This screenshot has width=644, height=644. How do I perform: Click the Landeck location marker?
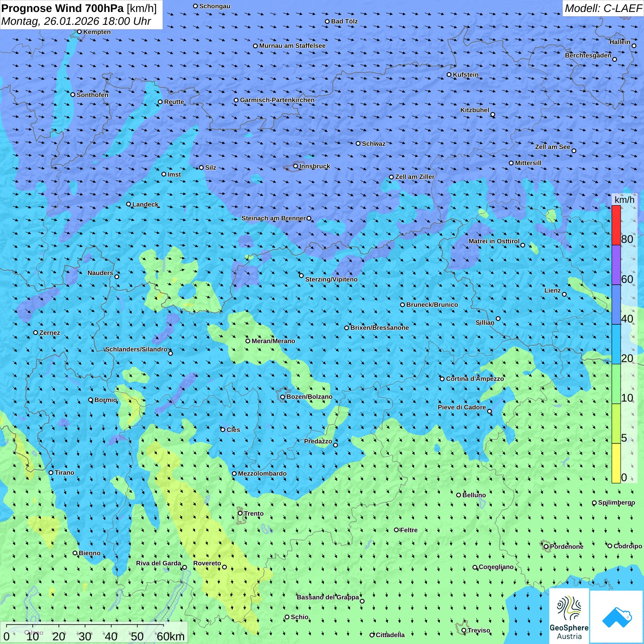click(x=128, y=204)
